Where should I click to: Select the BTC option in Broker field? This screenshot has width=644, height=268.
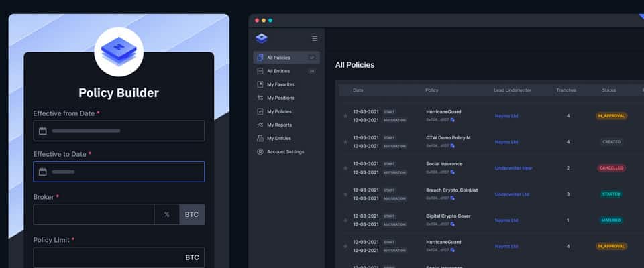(x=192, y=214)
